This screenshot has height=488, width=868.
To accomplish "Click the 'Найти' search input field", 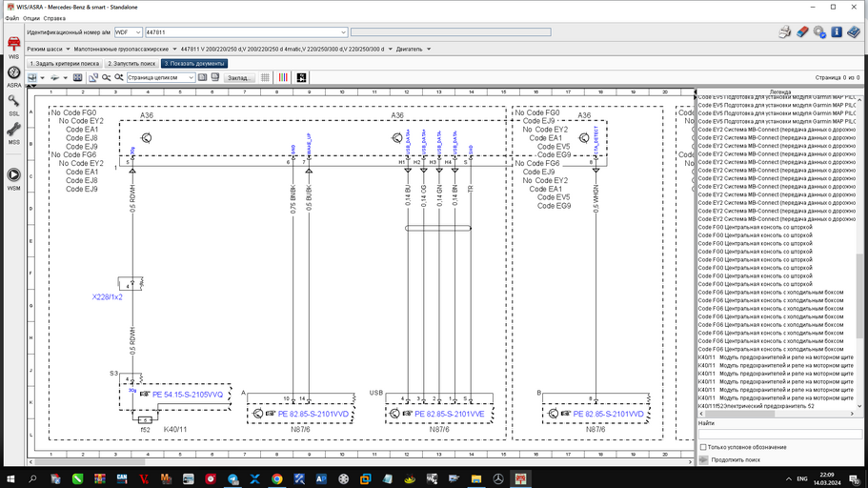I will 780,435.
